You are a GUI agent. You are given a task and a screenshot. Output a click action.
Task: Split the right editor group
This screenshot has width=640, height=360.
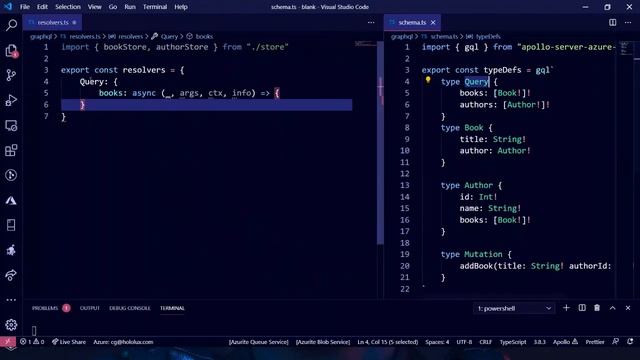tap(613, 22)
